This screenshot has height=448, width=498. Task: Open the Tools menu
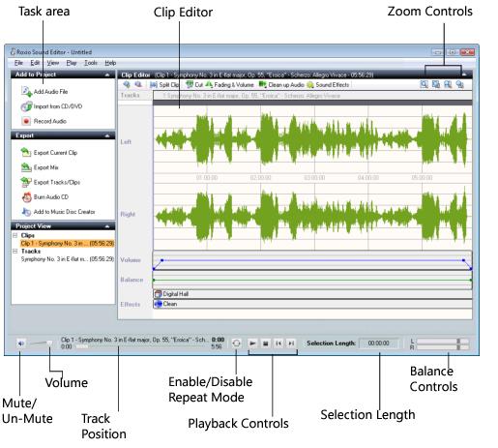pos(91,63)
